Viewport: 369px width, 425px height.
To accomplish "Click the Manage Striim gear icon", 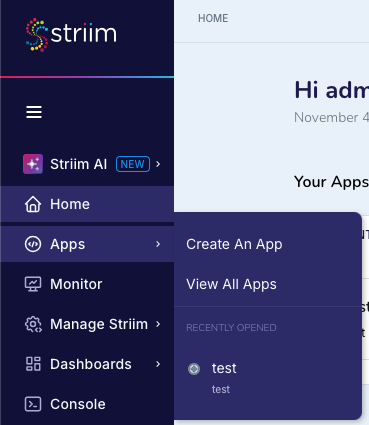I will click(x=33, y=324).
